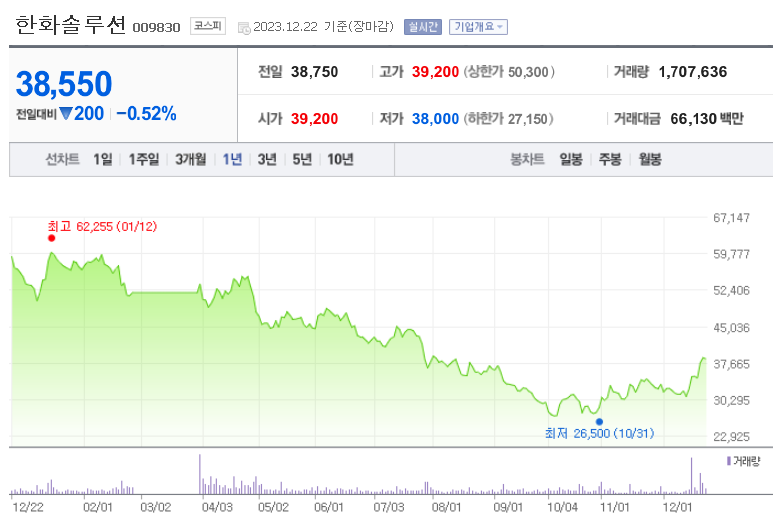Click the 고가 value 39,200

coord(435,72)
